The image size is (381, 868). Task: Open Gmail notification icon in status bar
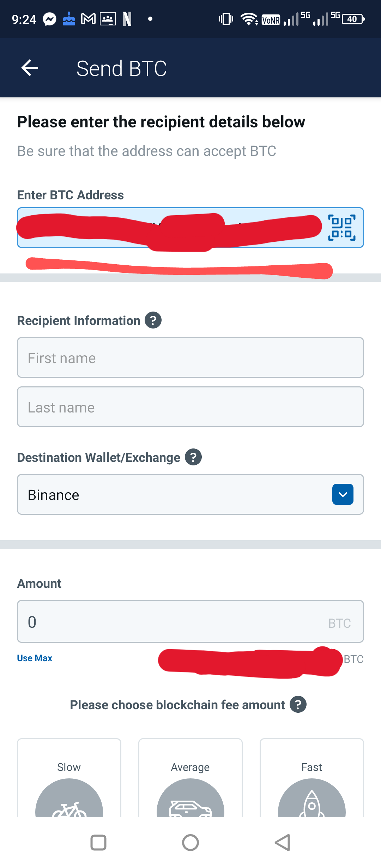(x=88, y=19)
